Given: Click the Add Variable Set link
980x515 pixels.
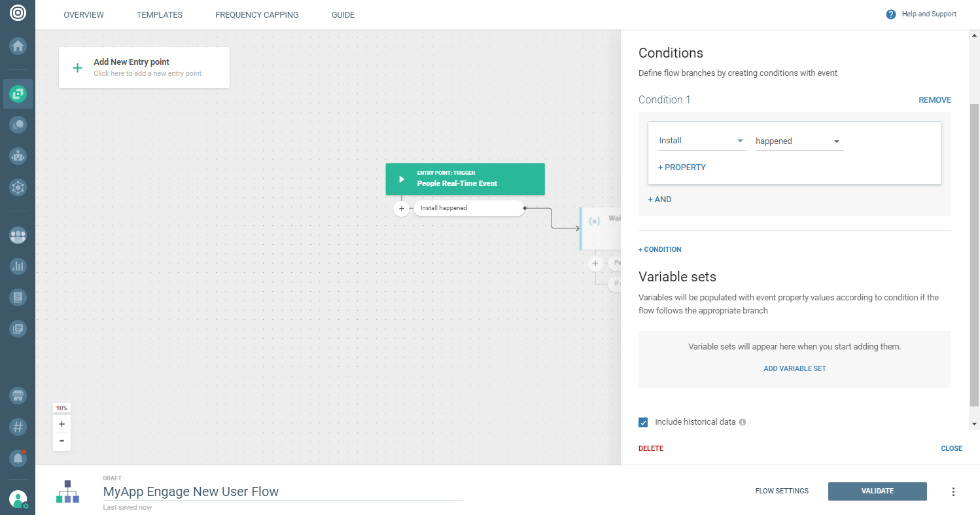Looking at the screenshot, I should (x=794, y=368).
